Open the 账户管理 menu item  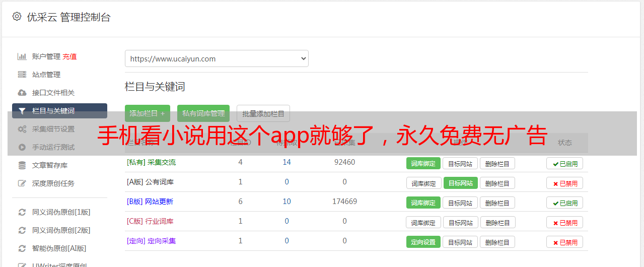click(46, 56)
